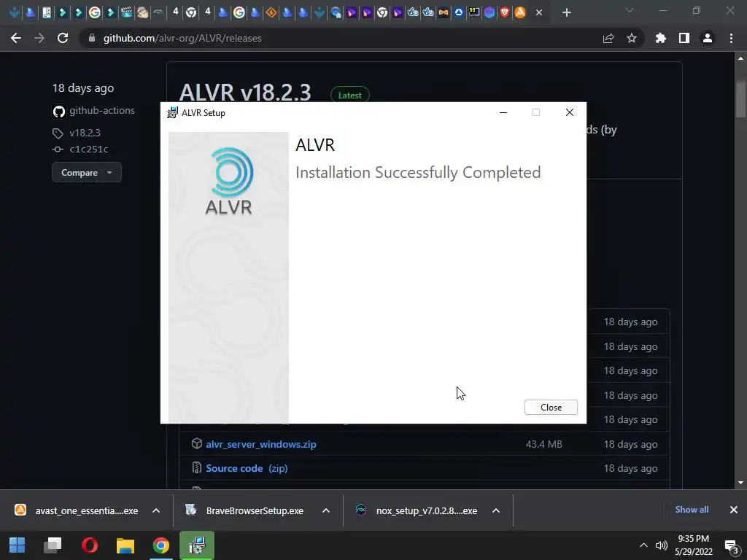Click the scrollbar up arrow
The width and height of the screenshot is (747, 560).
click(740, 58)
